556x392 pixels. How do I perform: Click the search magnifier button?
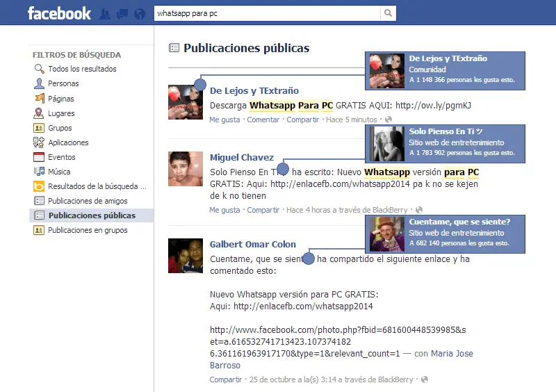pyautogui.click(x=389, y=13)
